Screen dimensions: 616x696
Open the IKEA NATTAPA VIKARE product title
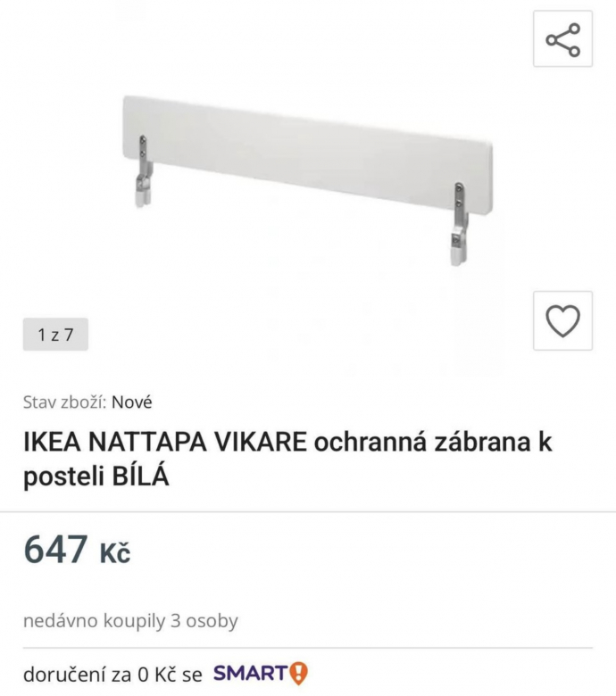pyautogui.click(x=287, y=459)
